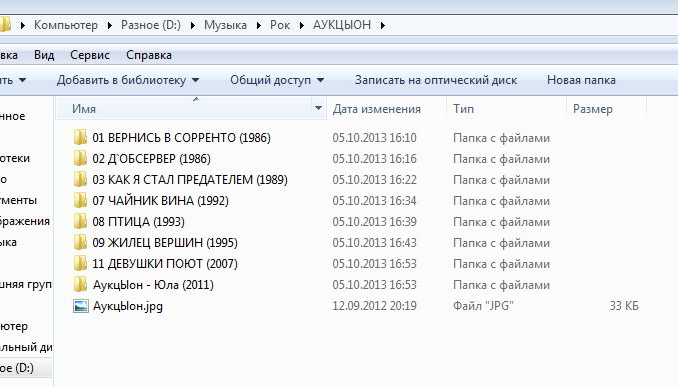Click folder icon of 03 КАК Я СТАЛ ПРЕДАТЕЛЕМ
Screen dimensions: 678x387
[80, 179]
